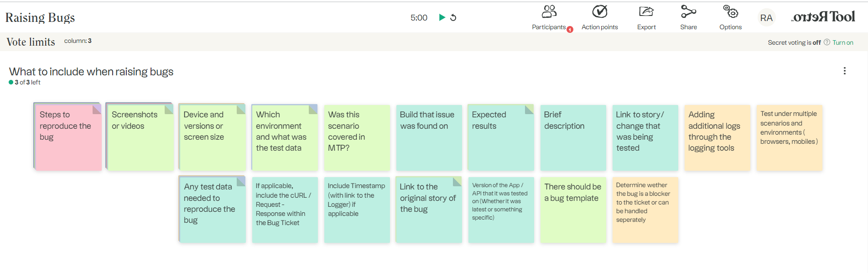Reset the timer
The height and width of the screenshot is (273, 868).
[453, 17]
